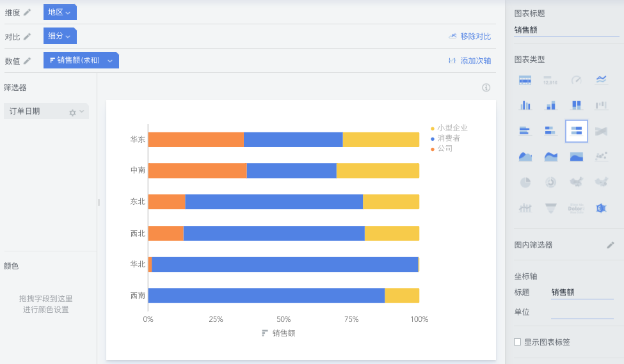Image resolution: width=624 pixels, height=364 pixels.
Task: Open the chart info icon
Action: (x=486, y=88)
